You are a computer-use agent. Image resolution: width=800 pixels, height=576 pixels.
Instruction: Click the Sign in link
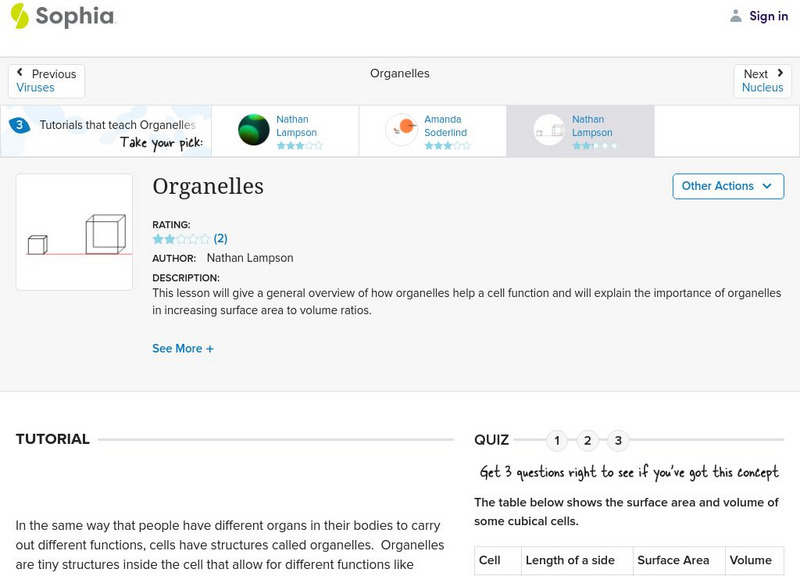(768, 16)
